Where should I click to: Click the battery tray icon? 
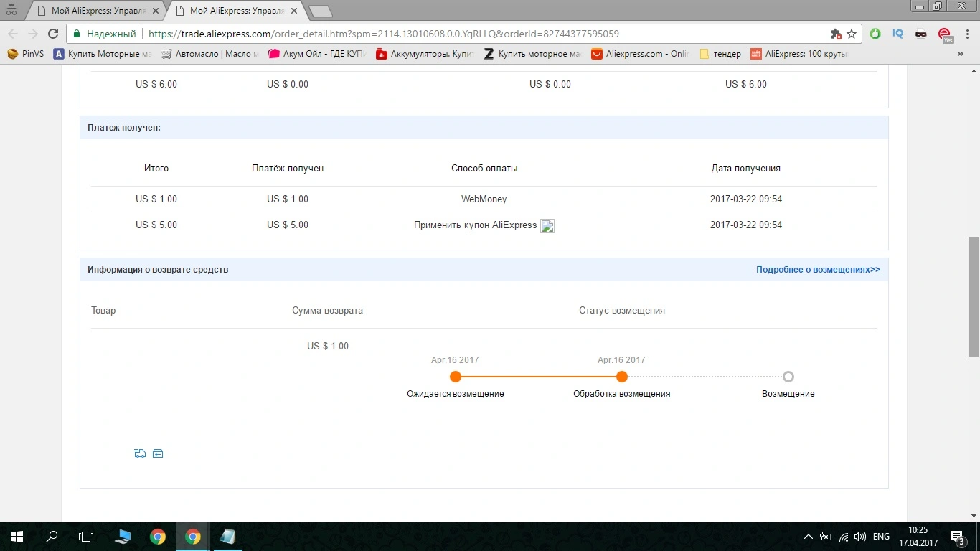[826, 537]
